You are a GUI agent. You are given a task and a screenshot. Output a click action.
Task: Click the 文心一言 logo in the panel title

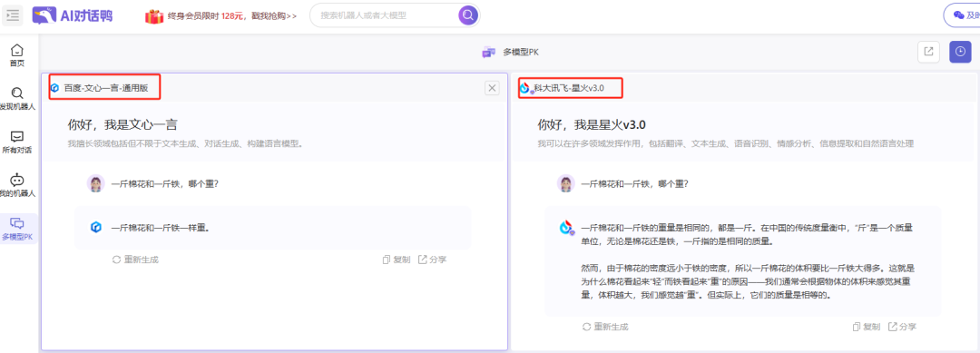point(55,88)
